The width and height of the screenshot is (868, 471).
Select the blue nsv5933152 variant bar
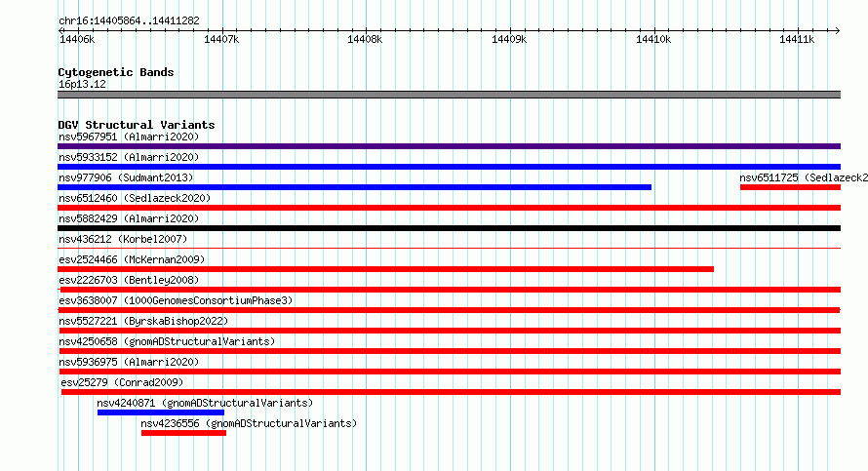click(449, 167)
